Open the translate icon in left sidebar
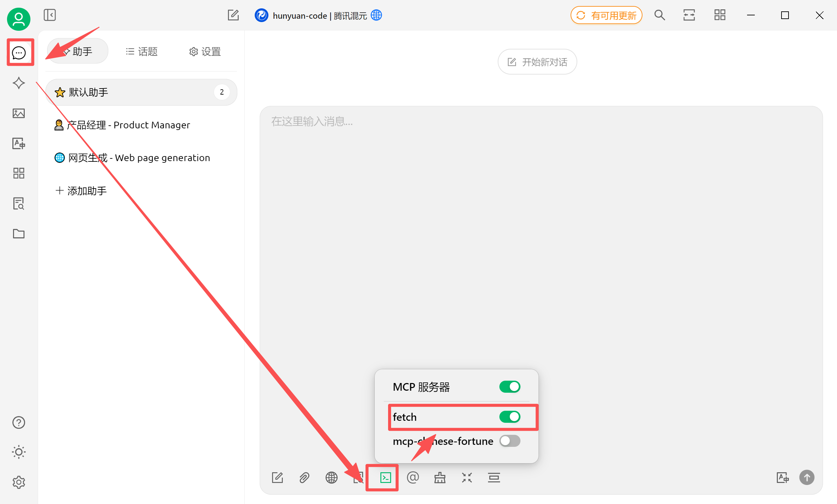Viewport: 837px width, 504px height. (x=19, y=143)
